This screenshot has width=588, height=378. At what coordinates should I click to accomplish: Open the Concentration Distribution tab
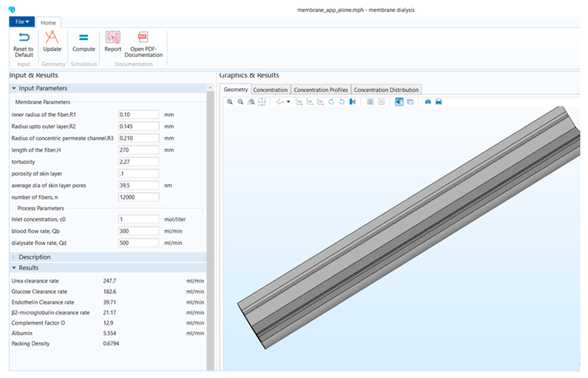coord(386,90)
